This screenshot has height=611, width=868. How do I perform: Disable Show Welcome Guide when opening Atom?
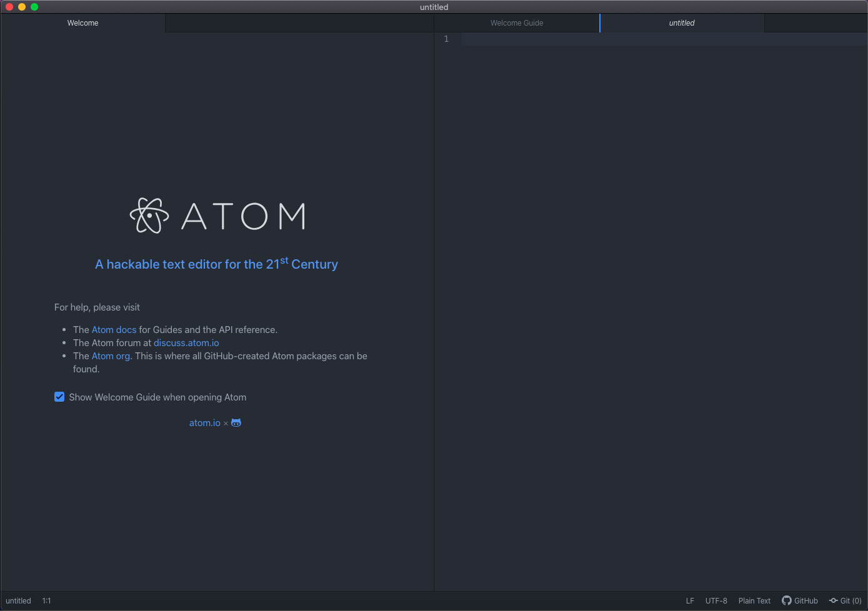point(59,397)
